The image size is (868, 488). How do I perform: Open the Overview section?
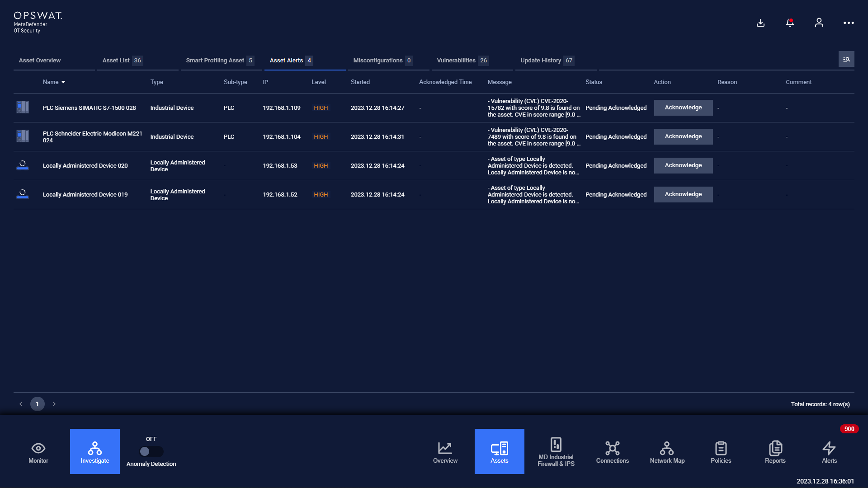(445, 451)
